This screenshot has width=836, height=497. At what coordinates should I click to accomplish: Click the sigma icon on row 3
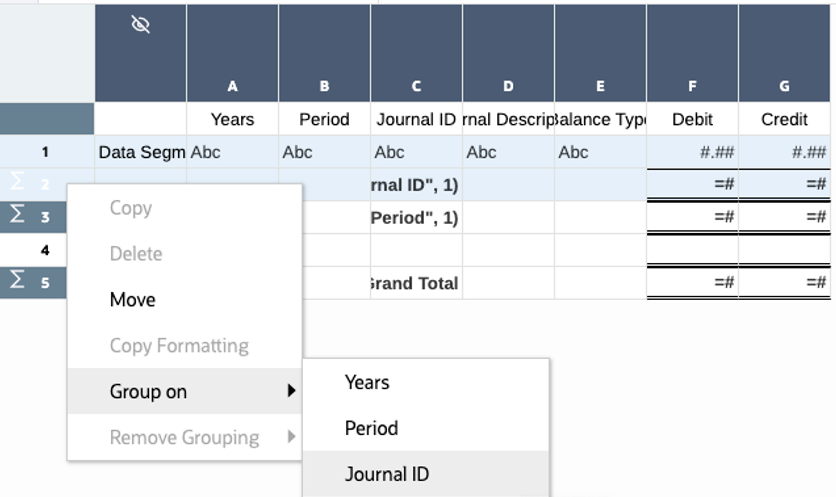tap(17, 216)
